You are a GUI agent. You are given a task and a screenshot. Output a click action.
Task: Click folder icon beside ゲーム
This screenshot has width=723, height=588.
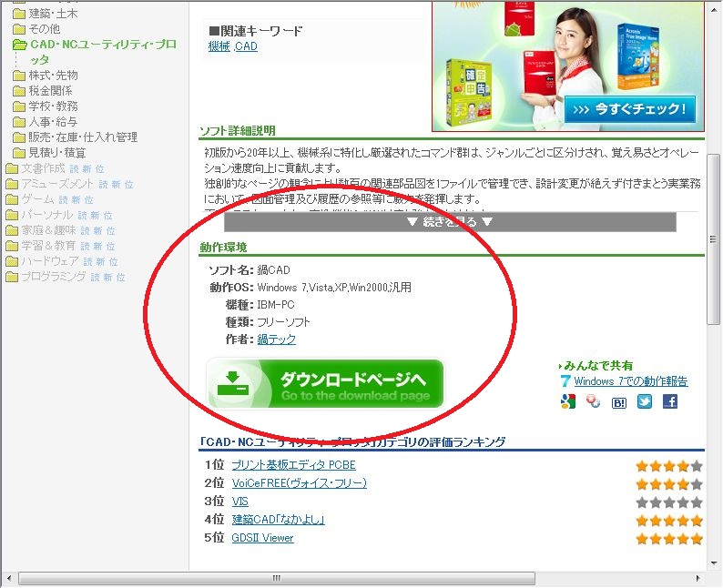[x=12, y=200]
